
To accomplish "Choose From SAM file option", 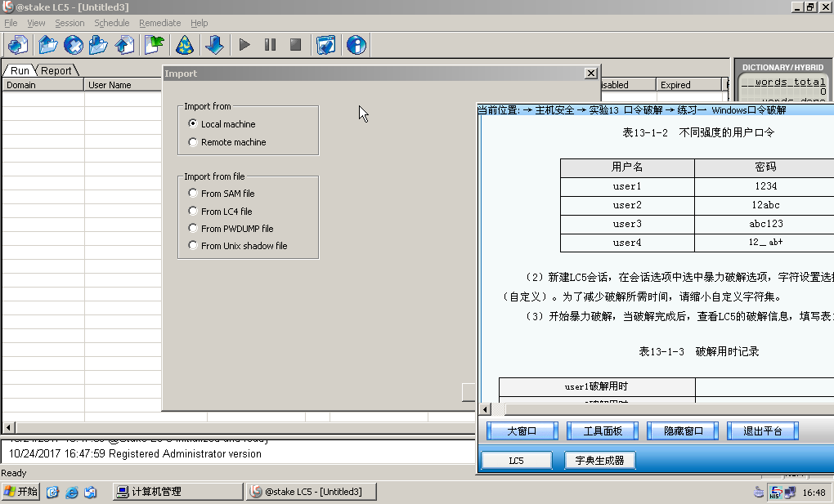I will click(222, 194).
